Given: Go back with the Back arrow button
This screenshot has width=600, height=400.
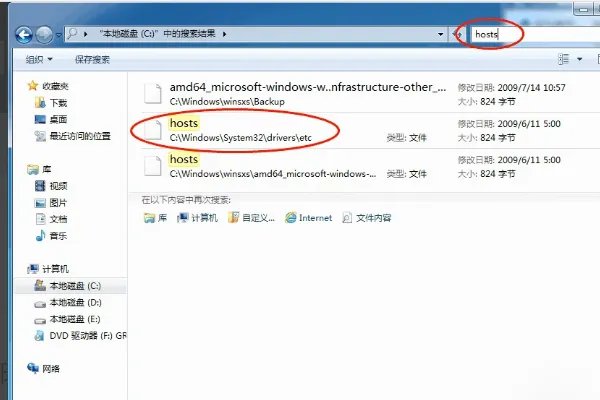Looking at the screenshot, I should point(24,35).
